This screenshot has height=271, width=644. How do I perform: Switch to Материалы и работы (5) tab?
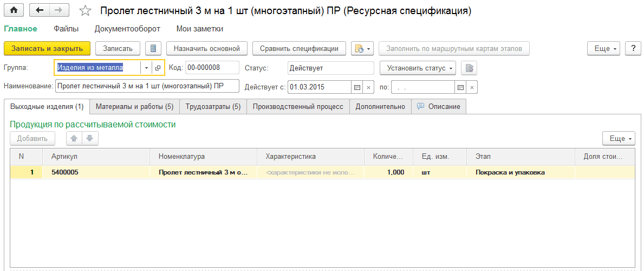[135, 107]
